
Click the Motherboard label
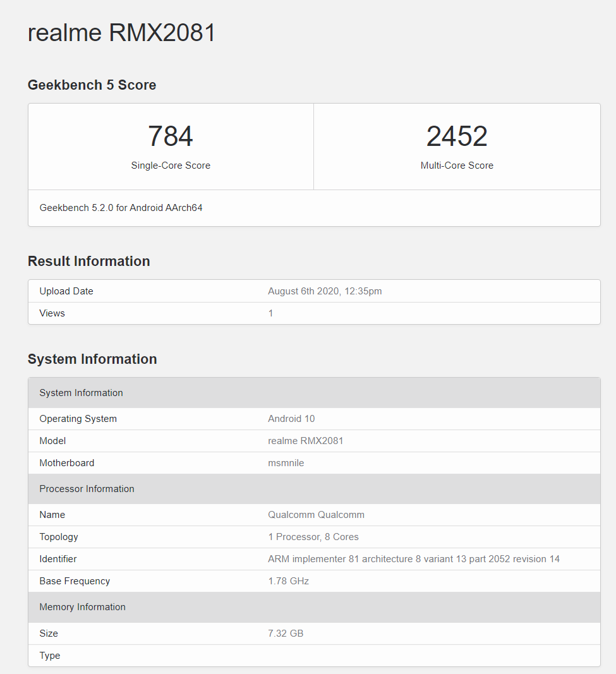click(66, 462)
